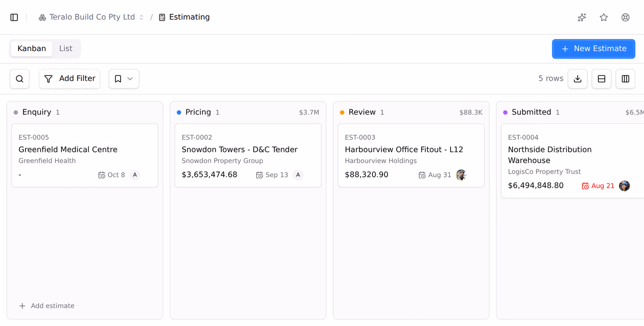Click Add estimate in Enquiry column
Image resolution: width=644 pixels, height=326 pixels.
47,306
